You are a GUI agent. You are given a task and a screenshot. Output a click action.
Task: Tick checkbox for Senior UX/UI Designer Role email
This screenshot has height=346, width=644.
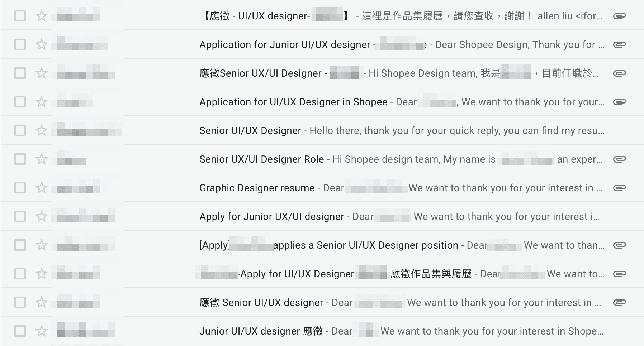(x=20, y=159)
